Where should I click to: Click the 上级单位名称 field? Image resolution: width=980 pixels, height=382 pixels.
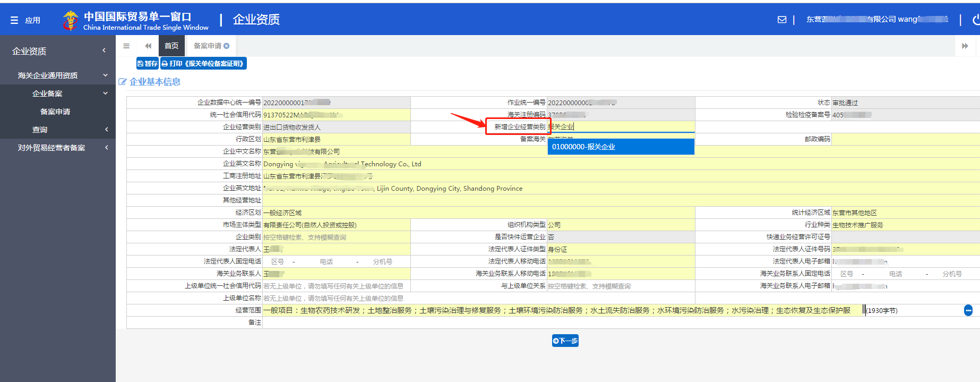(478, 298)
